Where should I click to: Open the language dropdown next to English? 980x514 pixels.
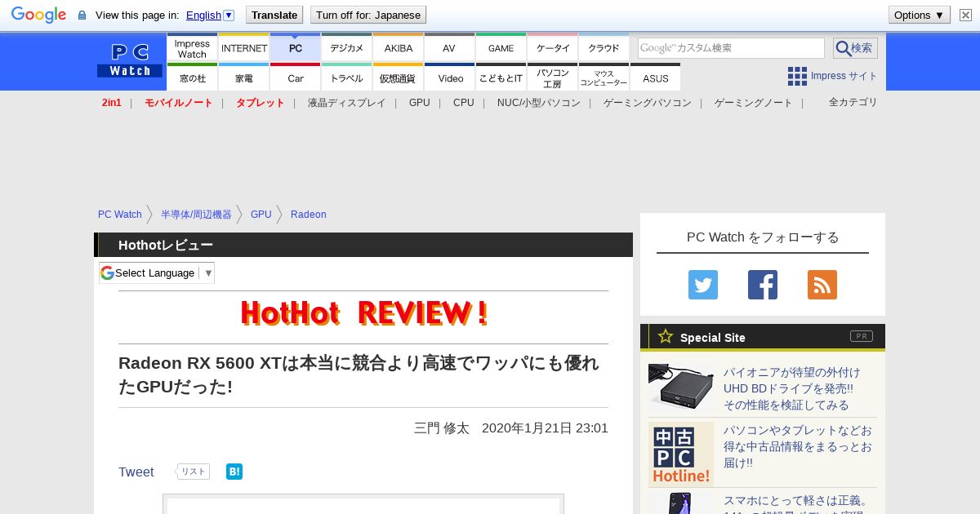pyautogui.click(x=229, y=16)
